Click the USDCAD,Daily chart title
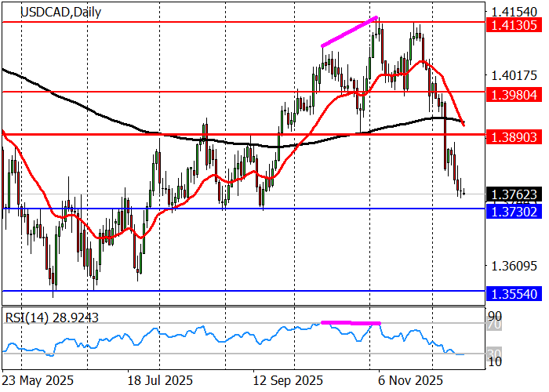The width and height of the screenshot is (549, 392). [x=61, y=12]
